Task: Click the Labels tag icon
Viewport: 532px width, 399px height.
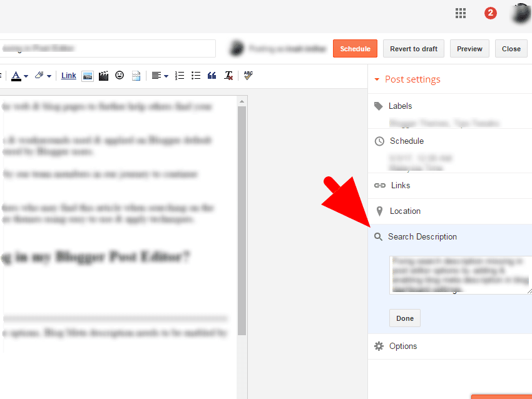Action: [x=378, y=106]
